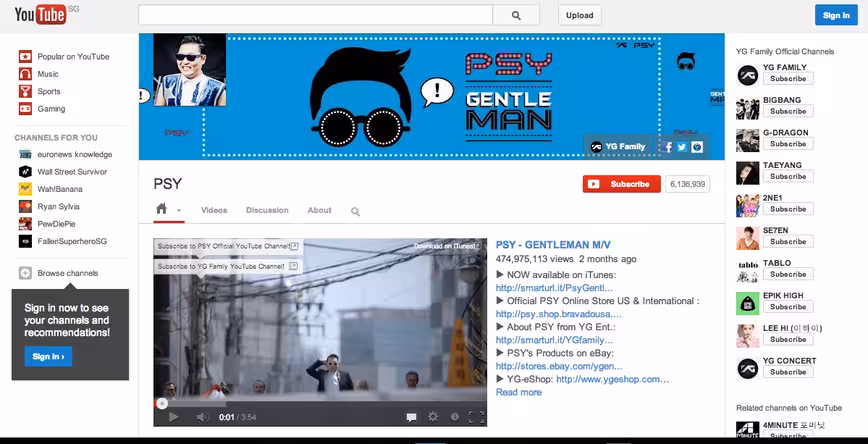Click PSY profile picture thumbnail
Viewport: 868px width, 444px height.
click(190, 70)
